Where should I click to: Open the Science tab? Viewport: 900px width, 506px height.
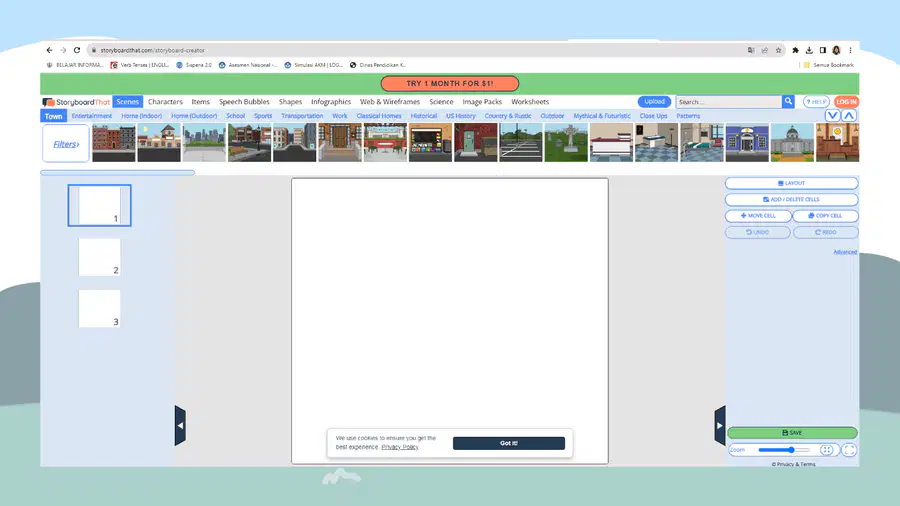click(441, 102)
